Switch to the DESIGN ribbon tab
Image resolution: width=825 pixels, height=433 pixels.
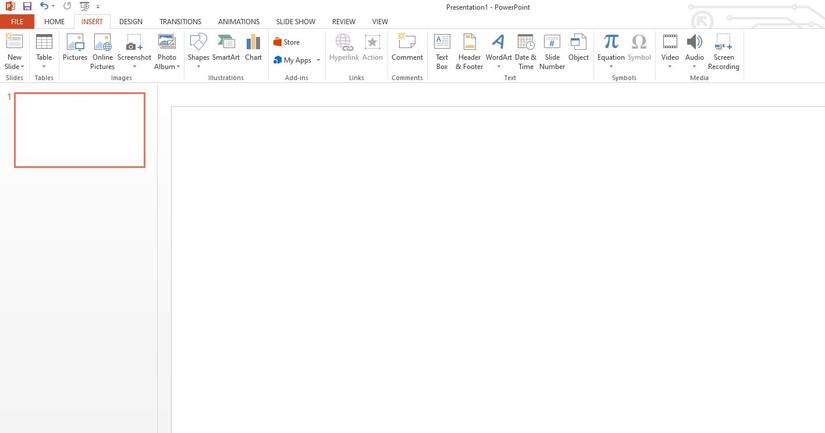[x=130, y=22]
